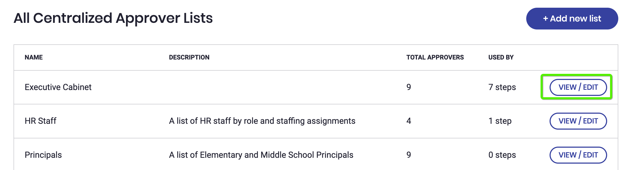The image size is (644, 170).
Task: Click the "0 steps" usage for Principals
Action: 502,155
